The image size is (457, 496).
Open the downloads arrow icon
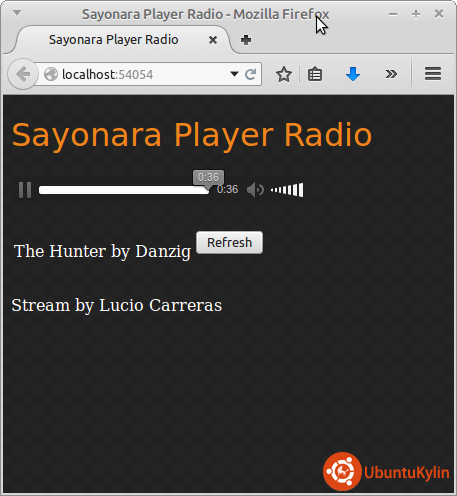353,74
